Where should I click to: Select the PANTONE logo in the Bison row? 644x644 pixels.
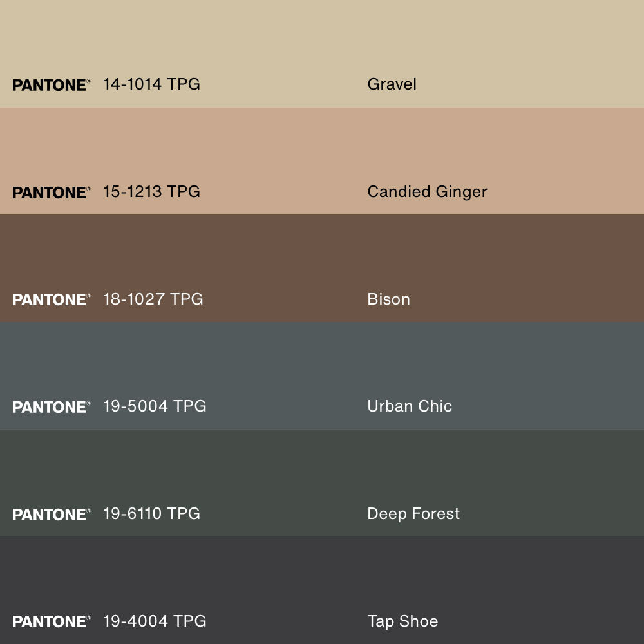coord(51,299)
